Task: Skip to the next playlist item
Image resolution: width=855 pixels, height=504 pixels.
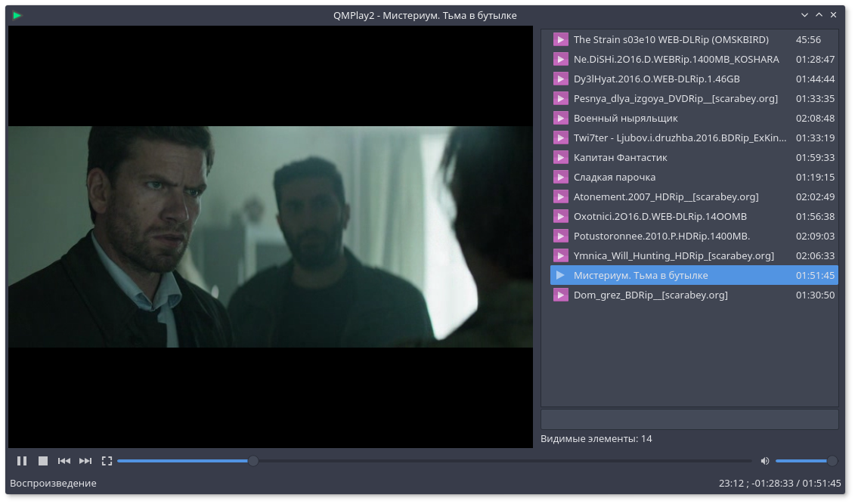Action: [85, 461]
